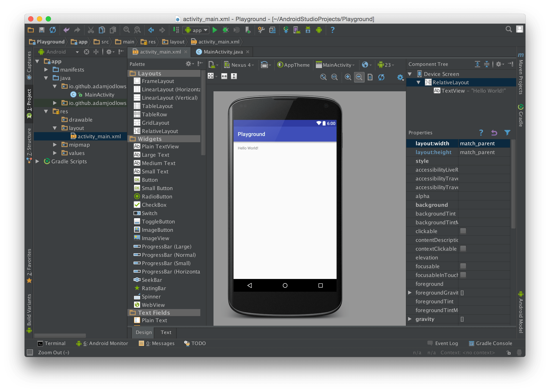Open the Android Monitor tool window
Screen dimensions: 550x392
(x=102, y=343)
